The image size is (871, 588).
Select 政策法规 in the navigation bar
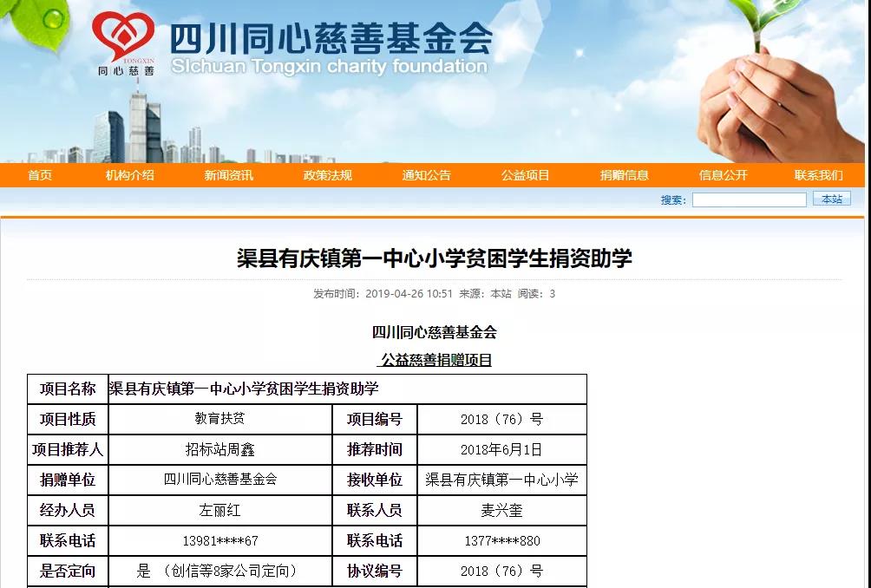coord(328,175)
